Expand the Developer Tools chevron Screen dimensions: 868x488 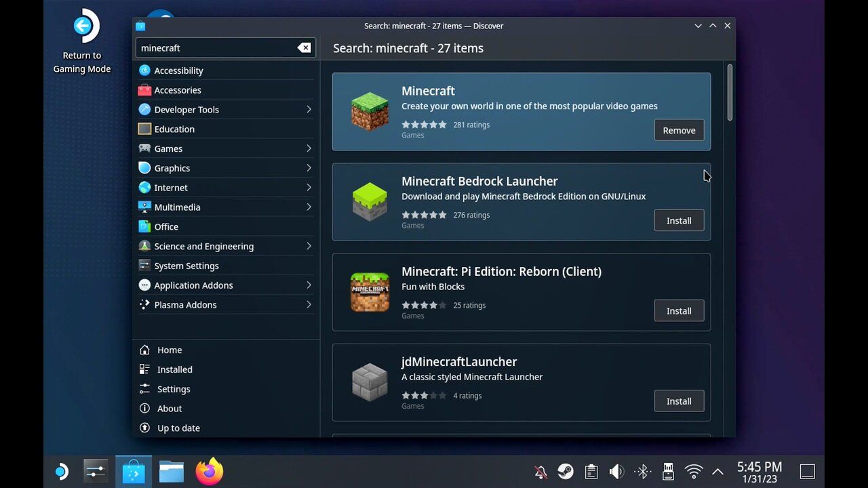(309, 109)
